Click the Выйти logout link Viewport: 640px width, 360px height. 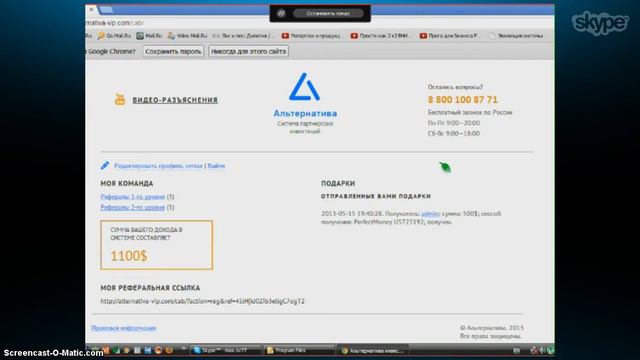coord(216,166)
